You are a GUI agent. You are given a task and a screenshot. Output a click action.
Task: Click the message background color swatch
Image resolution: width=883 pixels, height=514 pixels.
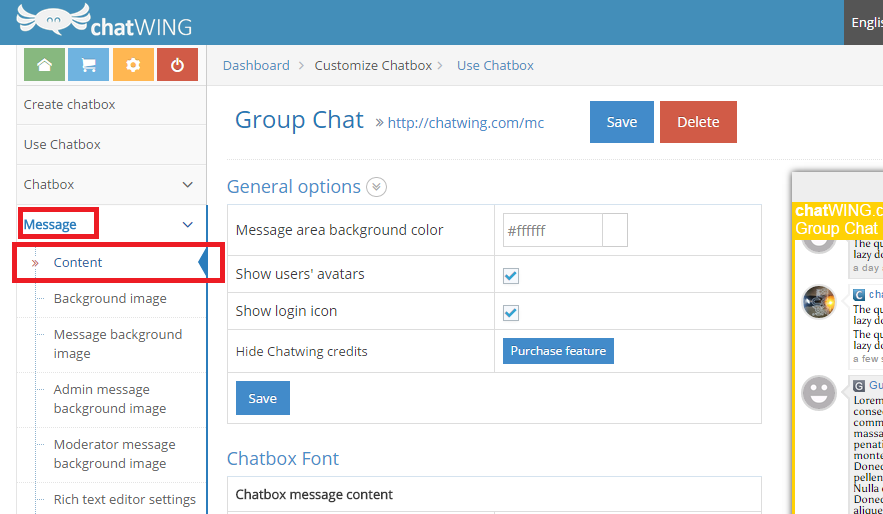click(615, 230)
